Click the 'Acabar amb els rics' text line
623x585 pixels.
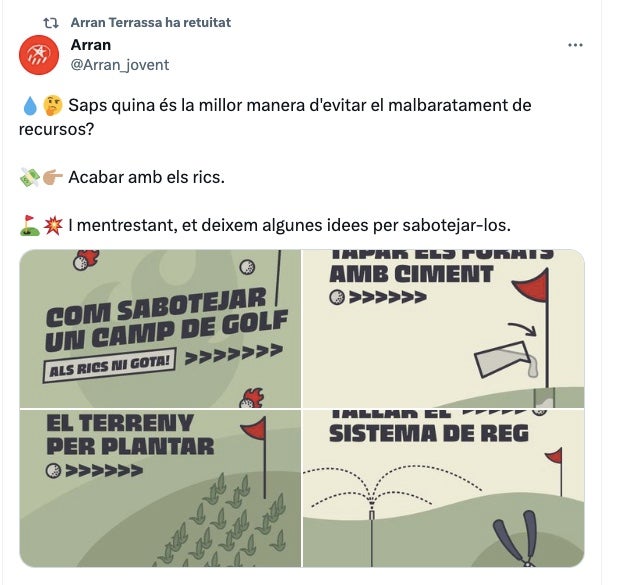(147, 177)
